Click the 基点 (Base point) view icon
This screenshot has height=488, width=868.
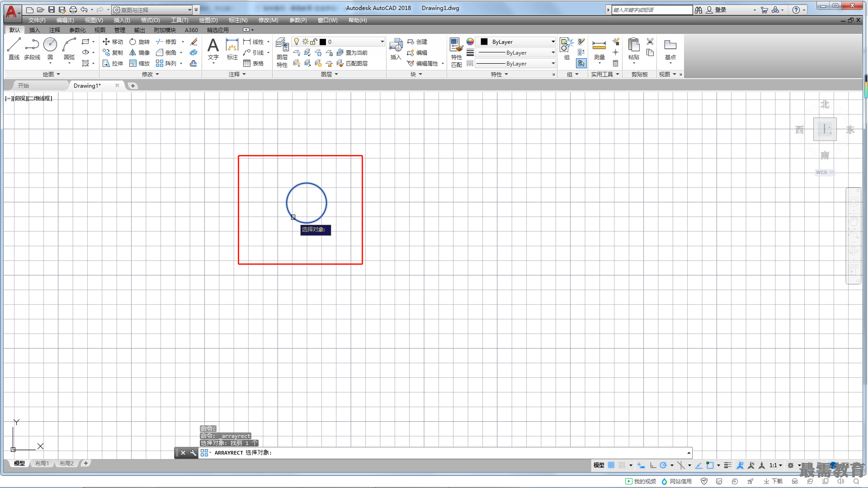coord(670,49)
